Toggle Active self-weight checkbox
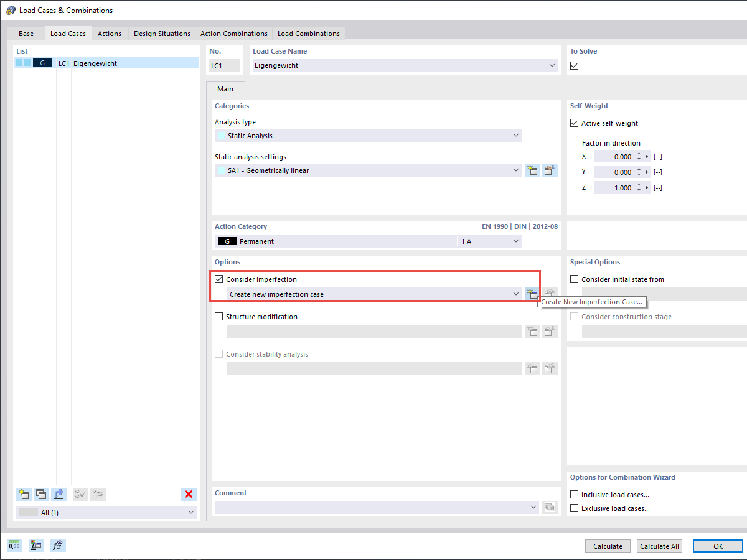747x560 pixels. (575, 123)
